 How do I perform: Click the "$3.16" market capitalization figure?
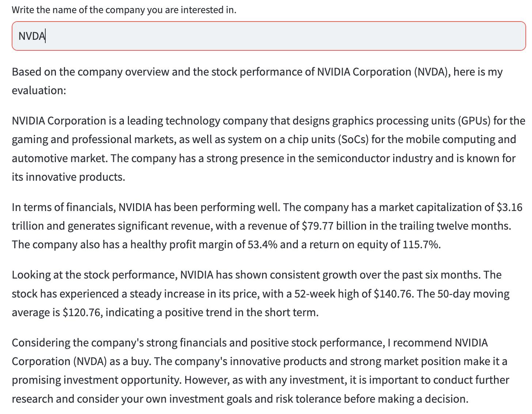point(509,207)
